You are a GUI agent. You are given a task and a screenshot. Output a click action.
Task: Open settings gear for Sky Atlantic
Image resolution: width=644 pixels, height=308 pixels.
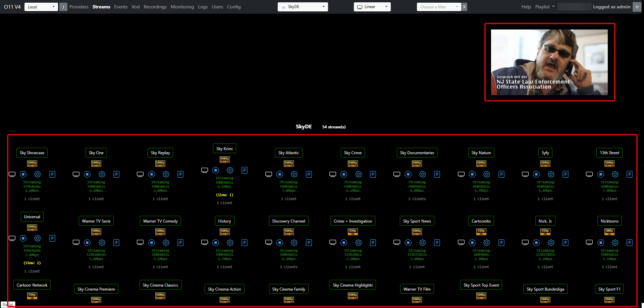click(294, 174)
